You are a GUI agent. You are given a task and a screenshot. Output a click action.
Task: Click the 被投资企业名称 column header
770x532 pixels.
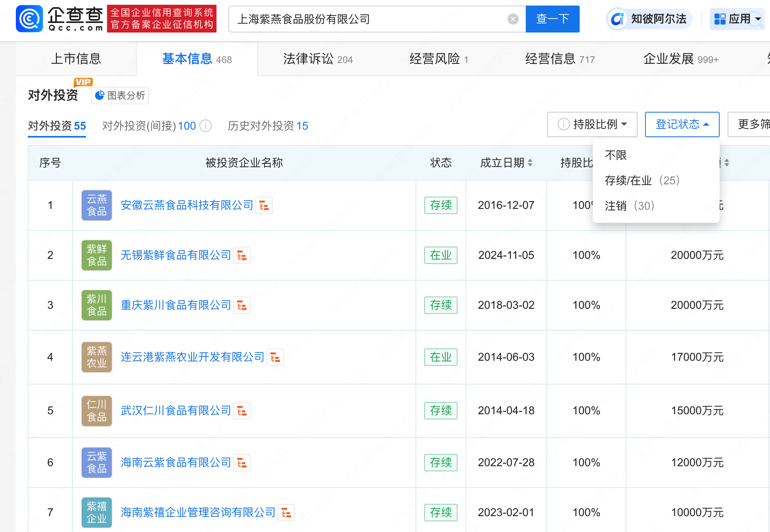click(x=244, y=163)
